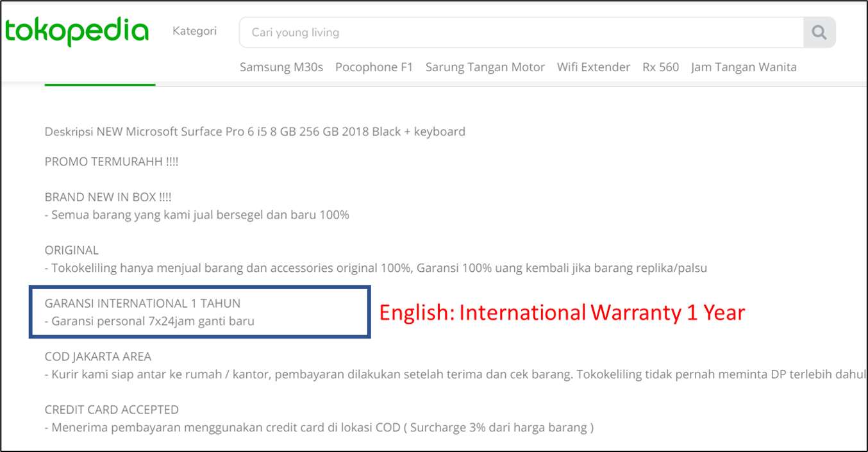
Task: Open the Rx 560 suggestion
Action: point(661,67)
